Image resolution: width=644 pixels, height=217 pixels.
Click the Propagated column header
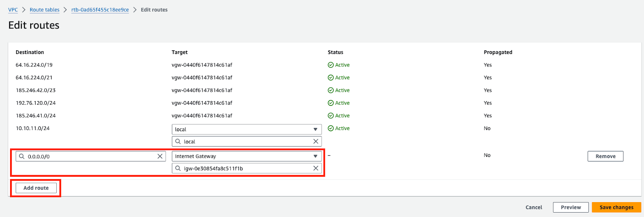[x=498, y=52]
